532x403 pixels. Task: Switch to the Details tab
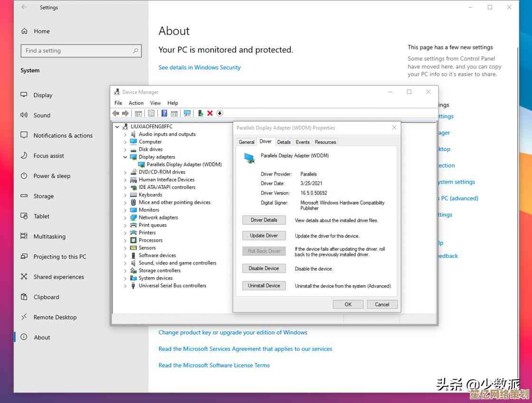click(x=284, y=141)
